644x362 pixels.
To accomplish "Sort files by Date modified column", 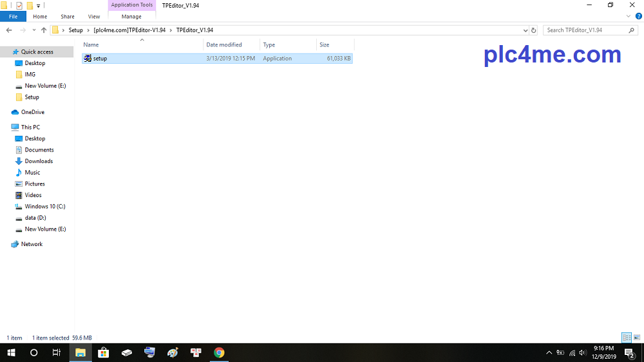I will point(224,44).
